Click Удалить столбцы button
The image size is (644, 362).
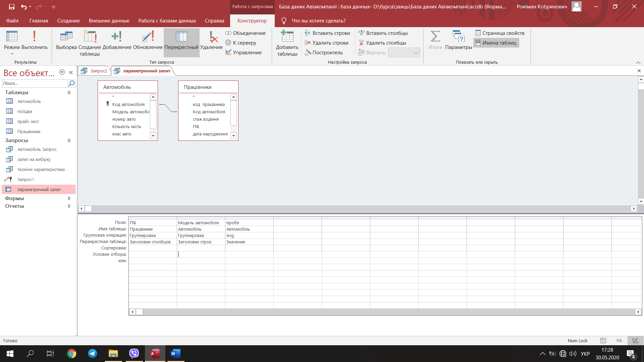(x=382, y=43)
